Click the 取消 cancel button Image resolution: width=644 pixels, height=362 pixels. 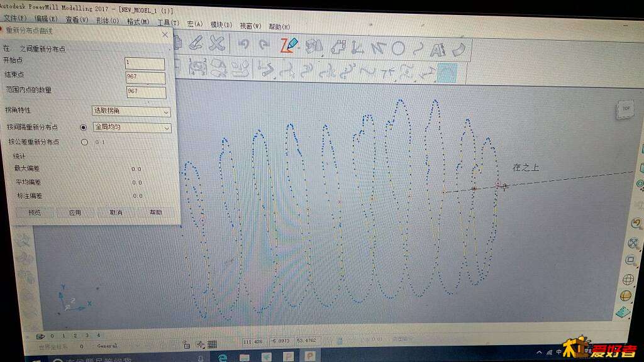click(116, 212)
